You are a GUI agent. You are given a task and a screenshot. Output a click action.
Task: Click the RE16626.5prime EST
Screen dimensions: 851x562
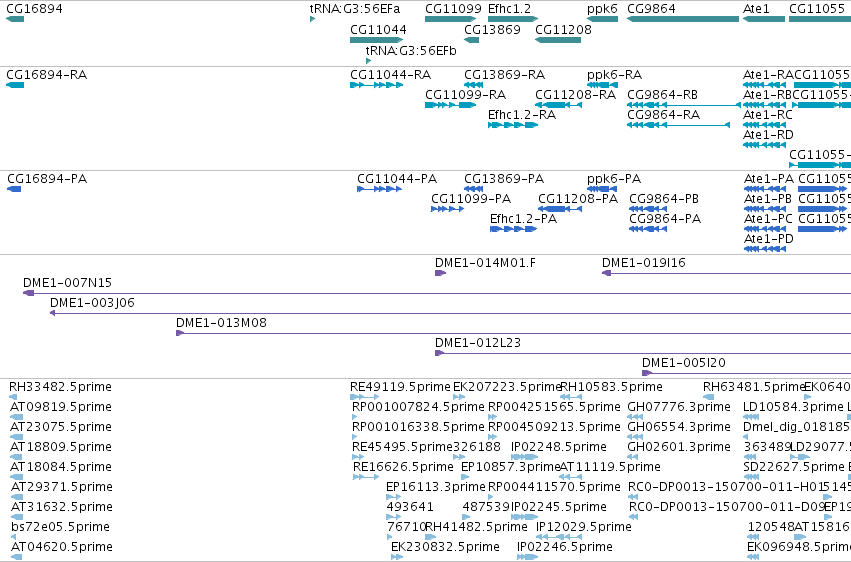[x=366, y=477]
